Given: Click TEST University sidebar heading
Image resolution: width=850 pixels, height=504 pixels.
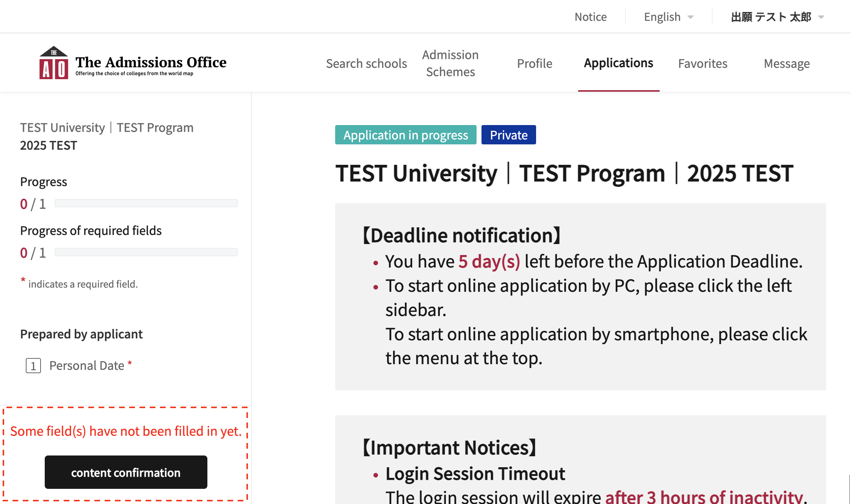Looking at the screenshot, I should 63,128.
